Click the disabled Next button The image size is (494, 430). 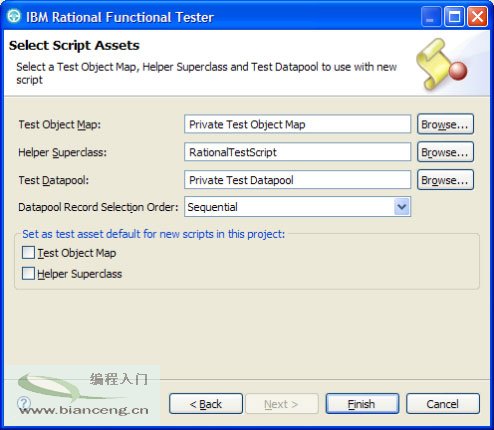pyautogui.click(x=282, y=404)
